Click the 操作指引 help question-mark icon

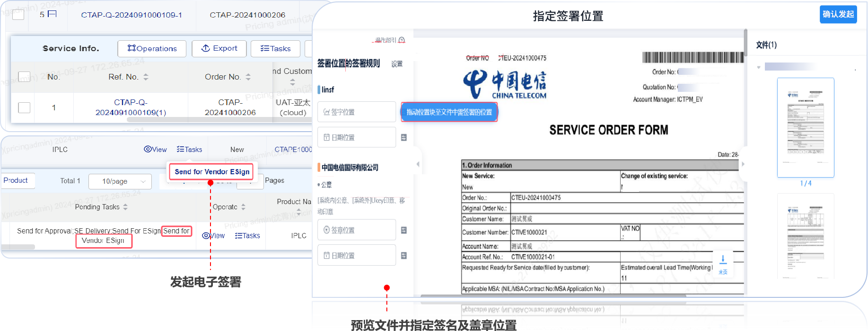(402, 40)
